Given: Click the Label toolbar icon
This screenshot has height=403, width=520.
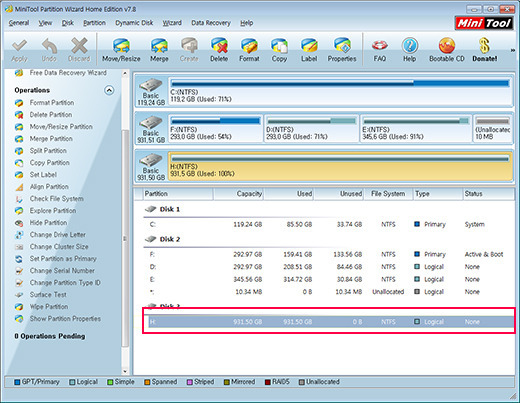Looking at the screenshot, I should tap(309, 50).
